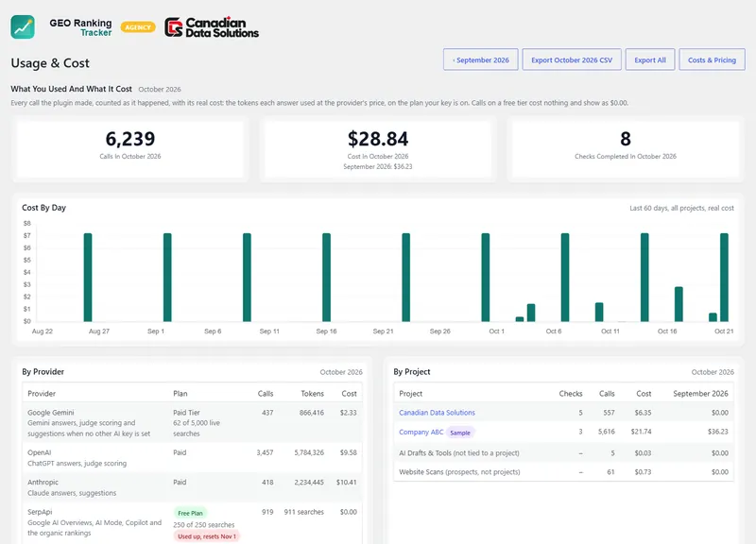Click the yellow AGENCY badge
This screenshot has height=544, width=756.
[x=138, y=27]
